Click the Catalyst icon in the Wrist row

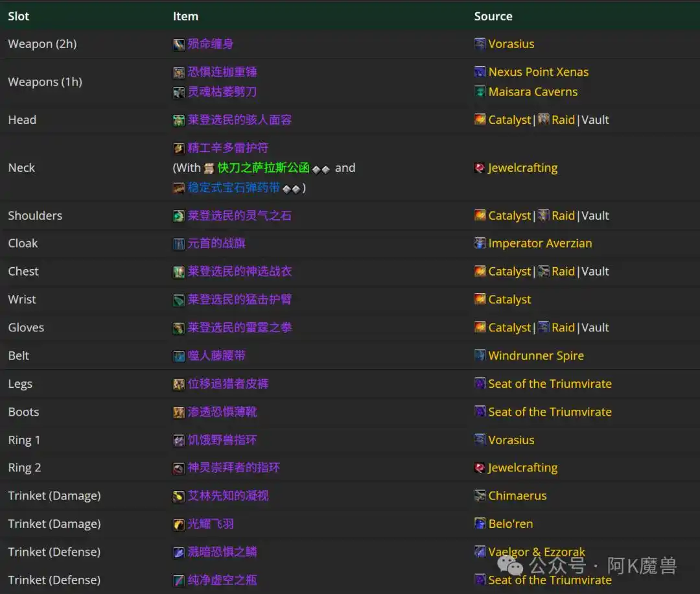coord(480,300)
